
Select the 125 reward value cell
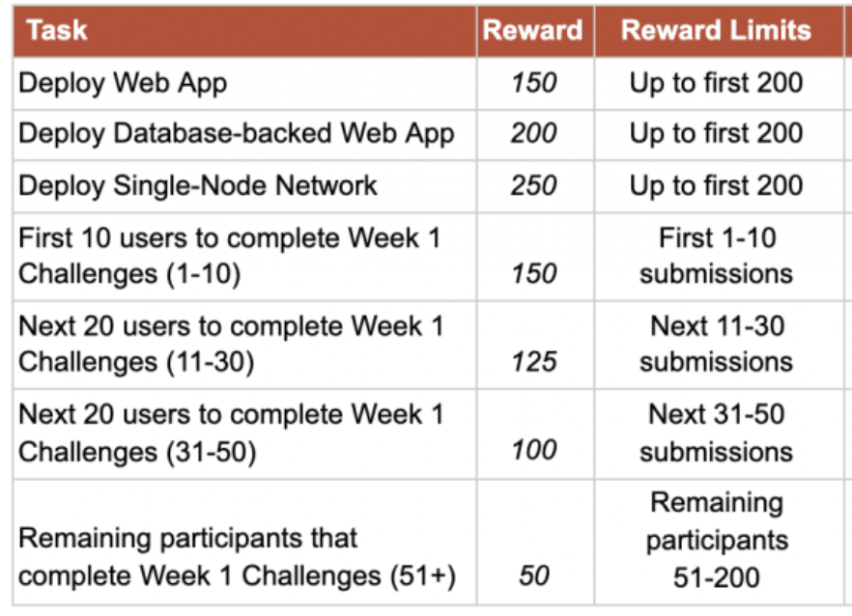[x=534, y=361]
